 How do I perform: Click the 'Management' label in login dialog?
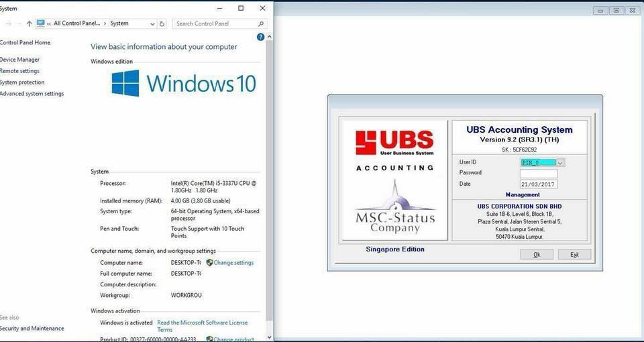pos(523,194)
